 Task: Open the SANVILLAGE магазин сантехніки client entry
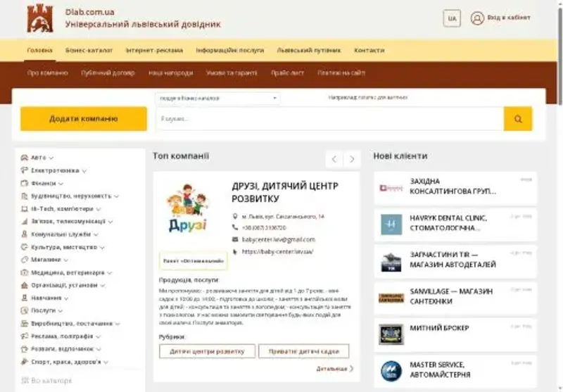[x=455, y=298]
